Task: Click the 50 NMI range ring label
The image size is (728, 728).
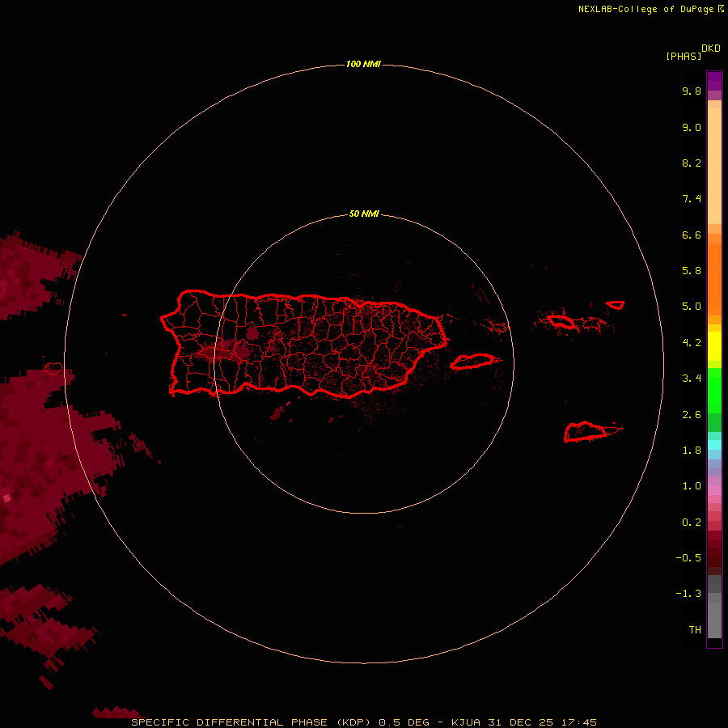Action: click(364, 214)
